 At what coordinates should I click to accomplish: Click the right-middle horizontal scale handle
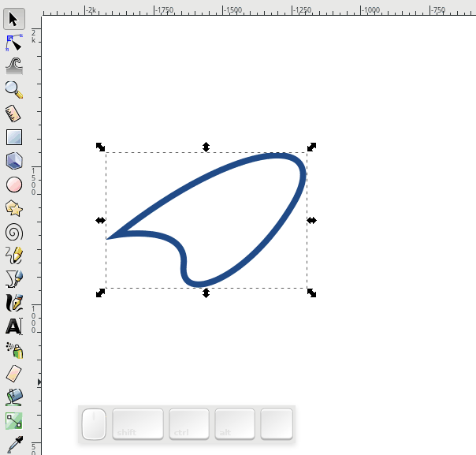click(312, 220)
